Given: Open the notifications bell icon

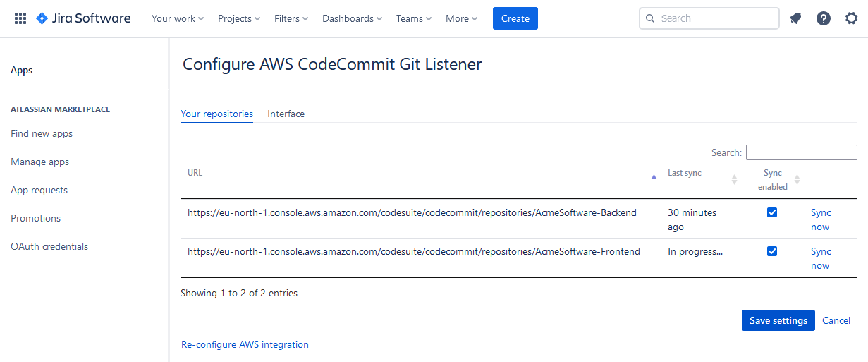Looking at the screenshot, I should pyautogui.click(x=795, y=18).
